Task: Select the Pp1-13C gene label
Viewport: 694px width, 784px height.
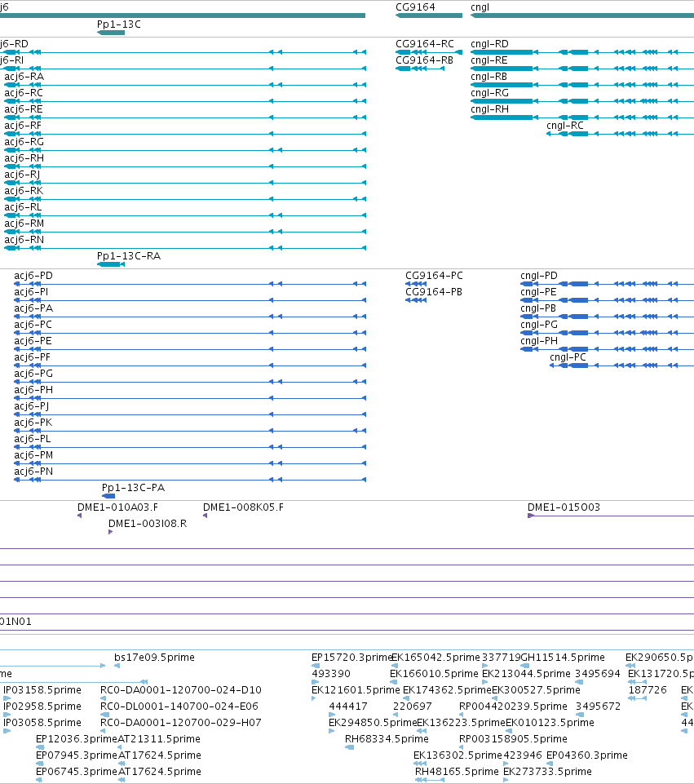Action: tap(119, 24)
